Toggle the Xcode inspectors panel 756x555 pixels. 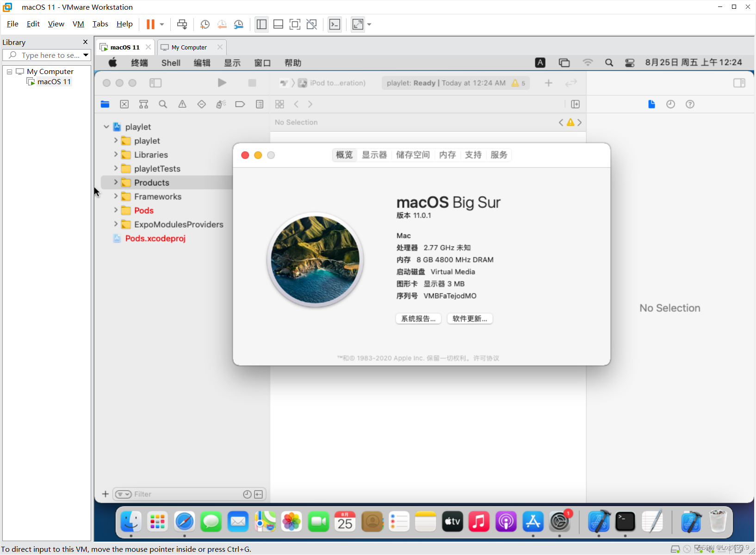click(x=739, y=83)
